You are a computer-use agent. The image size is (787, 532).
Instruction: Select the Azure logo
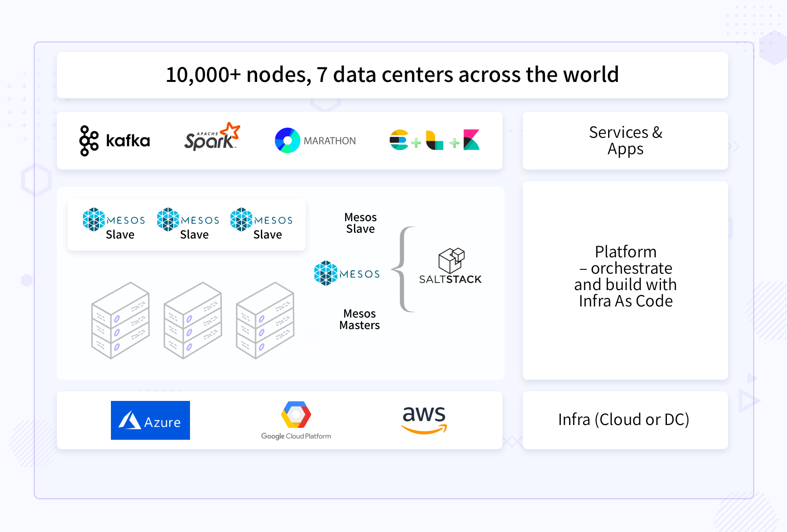click(x=150, y=420)
